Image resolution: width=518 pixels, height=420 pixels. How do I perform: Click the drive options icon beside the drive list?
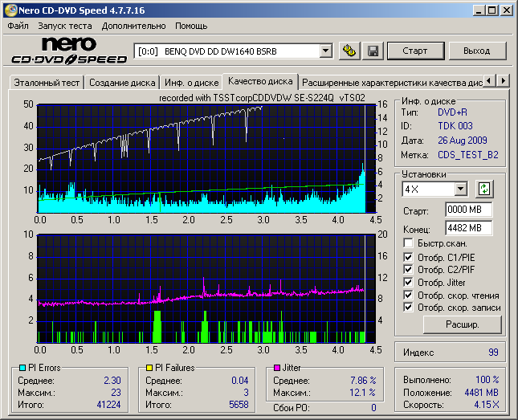pyautogui.click(x=349, y=51)
